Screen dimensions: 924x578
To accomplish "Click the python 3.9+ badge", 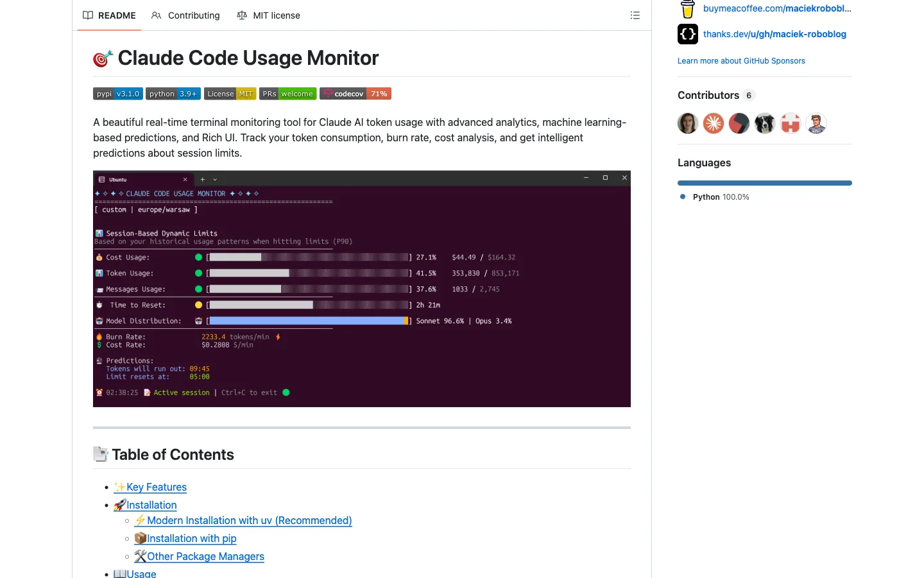I will coord(173,94).
